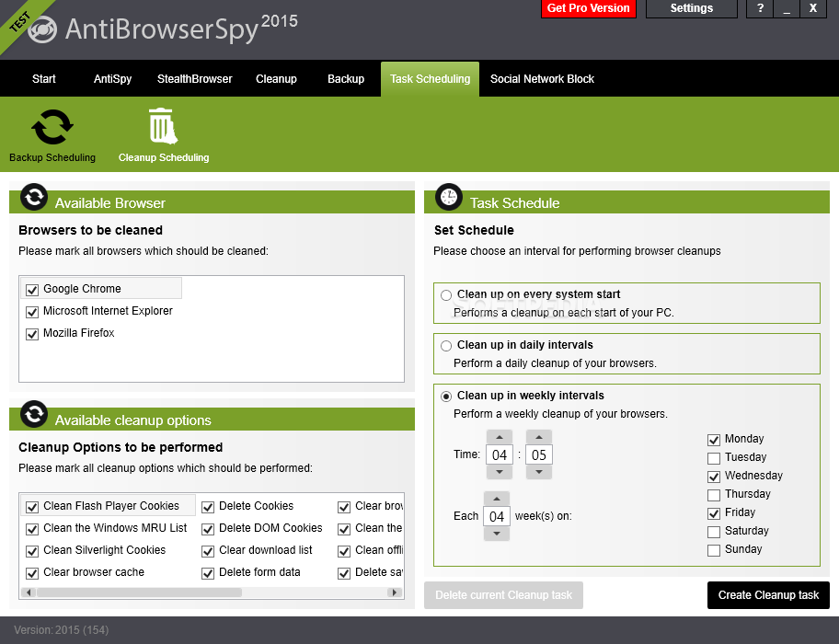Select the Task Scheduling tab

click(431, 78)
